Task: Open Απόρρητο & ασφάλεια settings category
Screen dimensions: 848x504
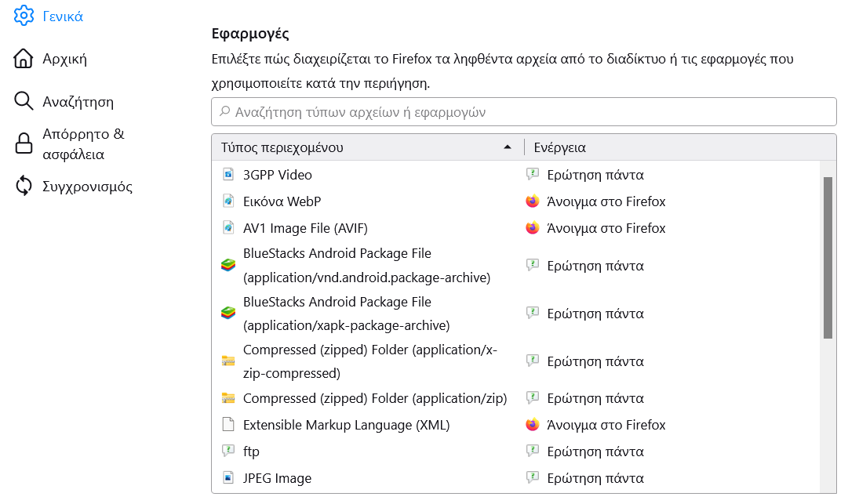Action: [x=69, y=143]
